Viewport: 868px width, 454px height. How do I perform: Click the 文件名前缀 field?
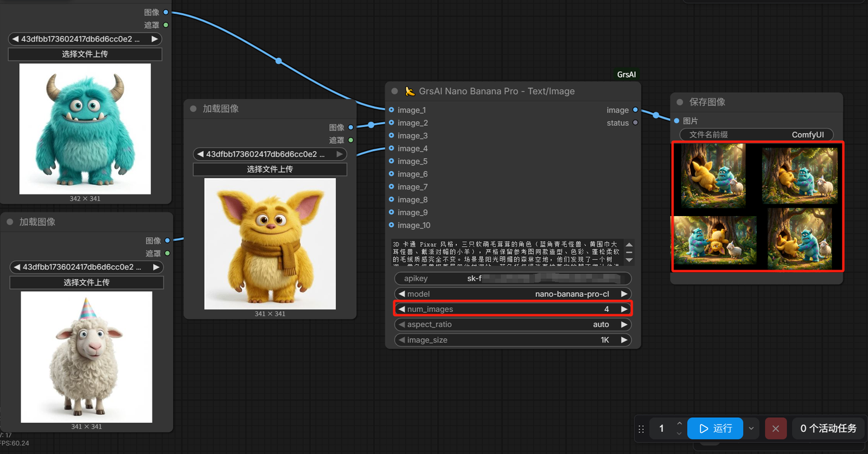[x=756, y=135]
